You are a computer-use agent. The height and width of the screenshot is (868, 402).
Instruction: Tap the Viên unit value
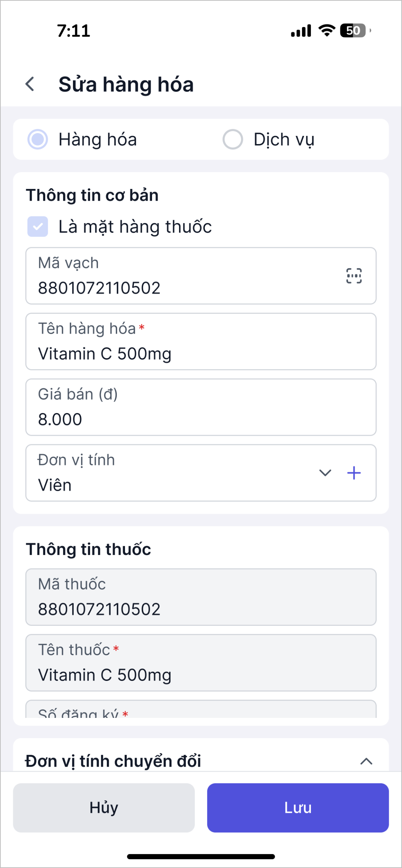[x=55, y=485]
